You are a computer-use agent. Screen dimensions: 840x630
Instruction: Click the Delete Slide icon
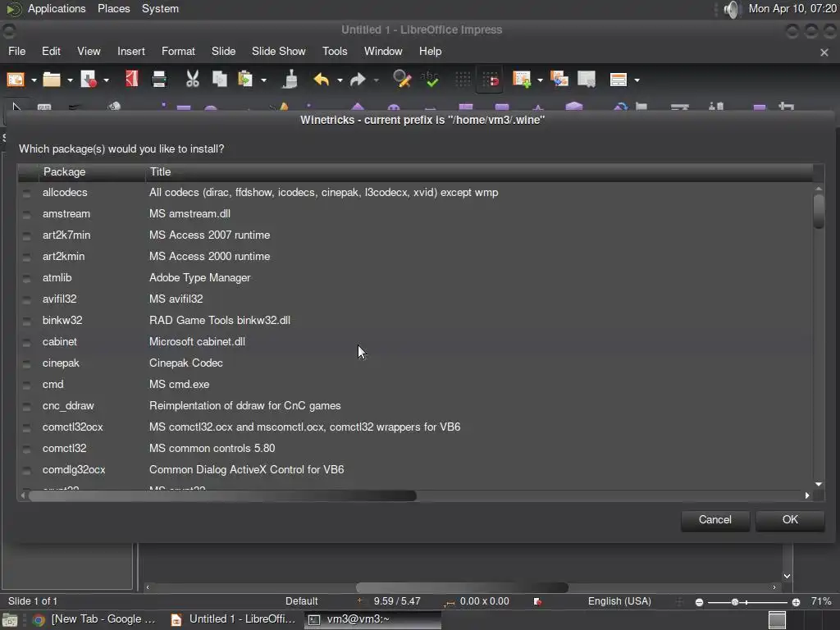tap(587, 80)
